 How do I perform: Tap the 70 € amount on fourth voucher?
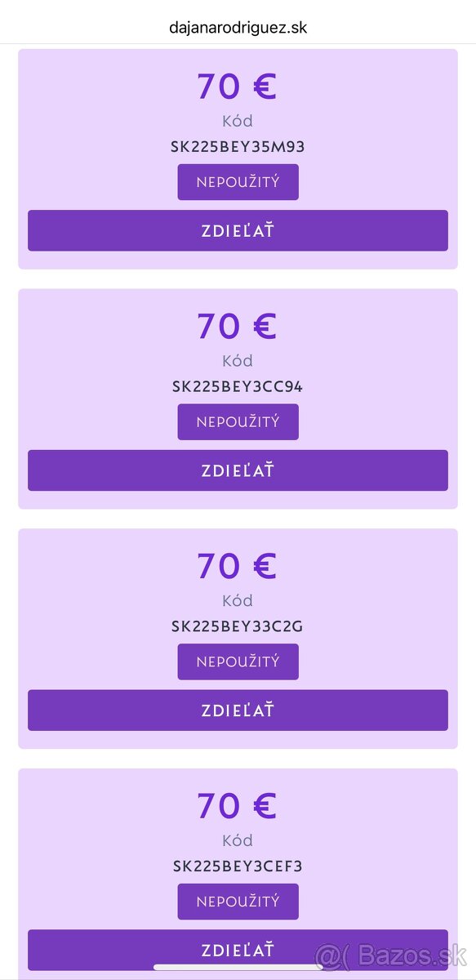238,806
